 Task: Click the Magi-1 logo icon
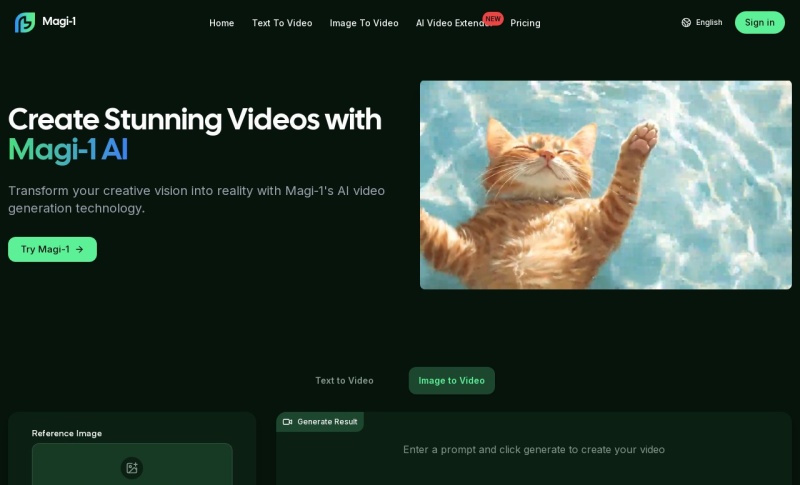pyautogui.click(x=25, y=22)
